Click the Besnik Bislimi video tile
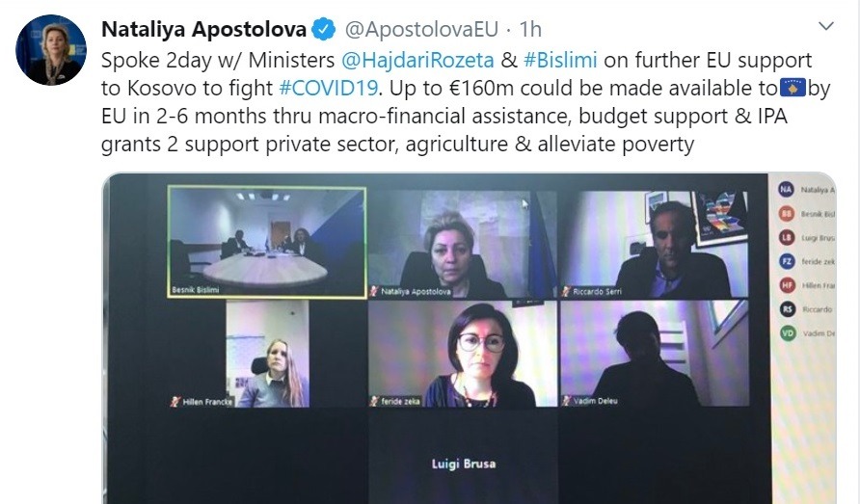 (267, 242)
